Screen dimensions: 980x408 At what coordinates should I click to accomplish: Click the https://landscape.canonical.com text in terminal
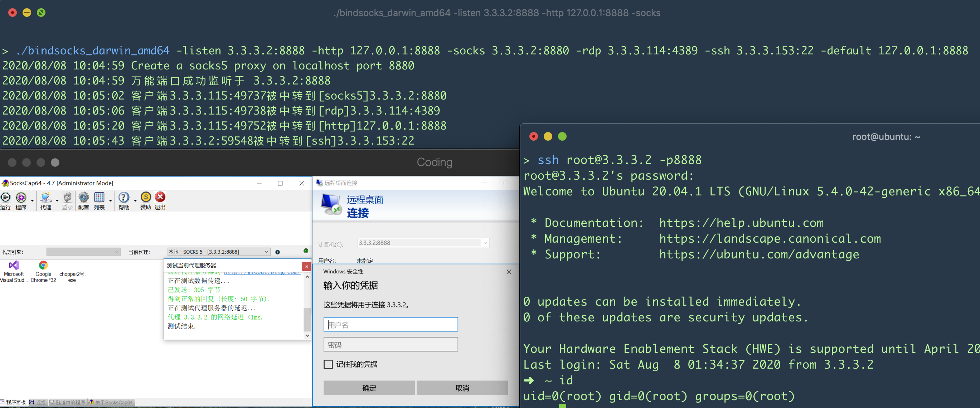click(770, 238)
